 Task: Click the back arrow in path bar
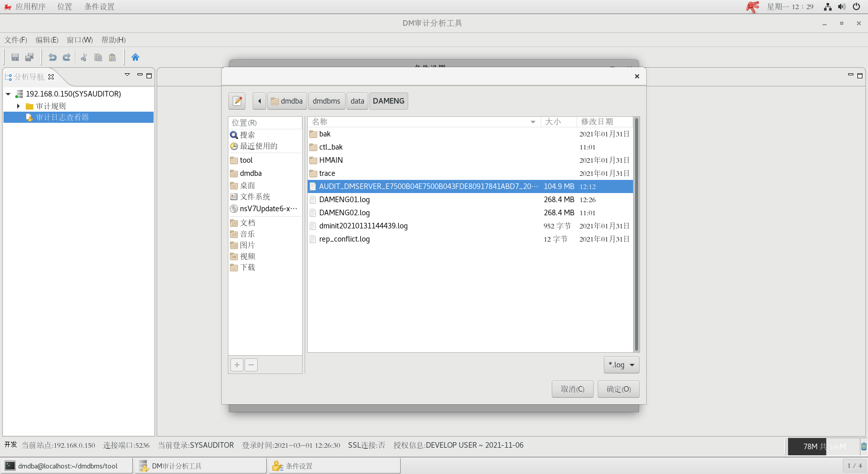[x=259, y=101]
